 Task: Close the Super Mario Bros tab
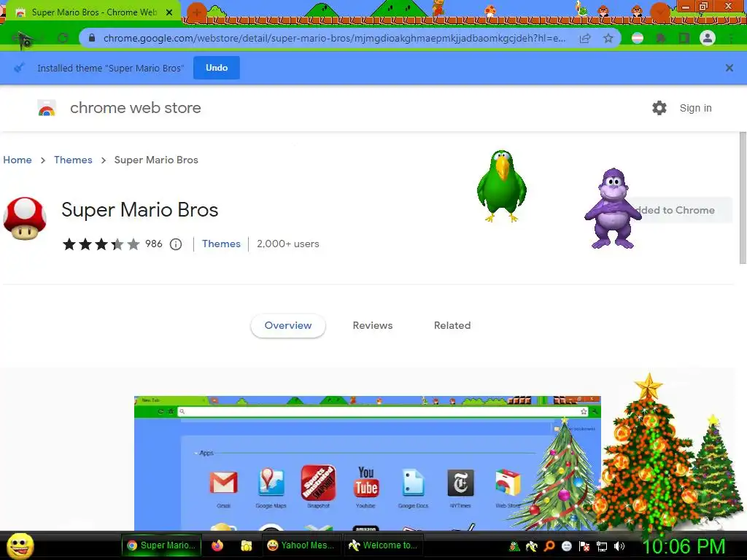click(x=169, y=12)
